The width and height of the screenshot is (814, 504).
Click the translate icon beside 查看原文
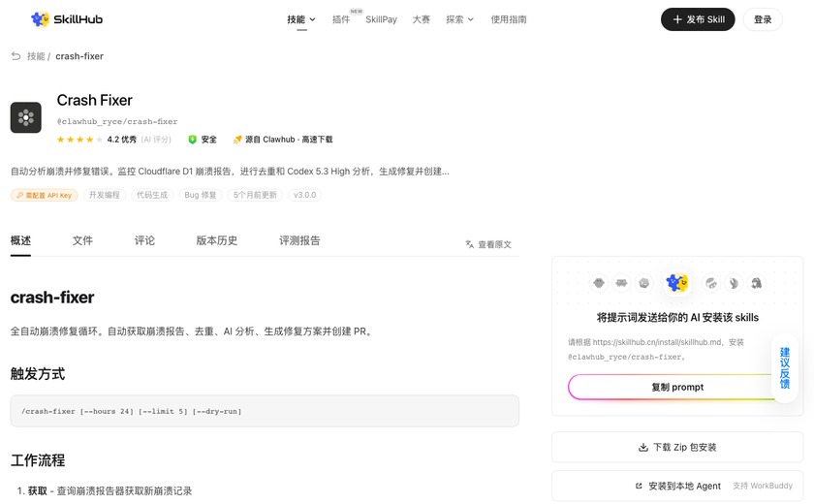coord(470,244)
